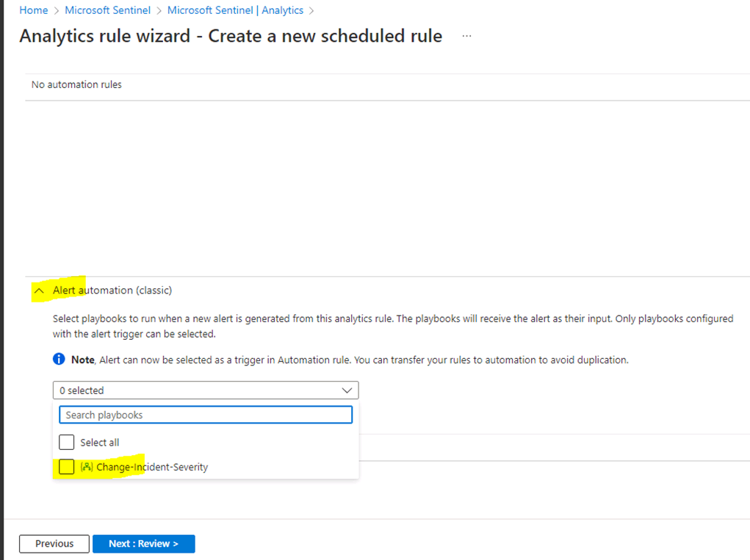
Task: Click inside the Search playbooks field
Action: tap(206, 414)
